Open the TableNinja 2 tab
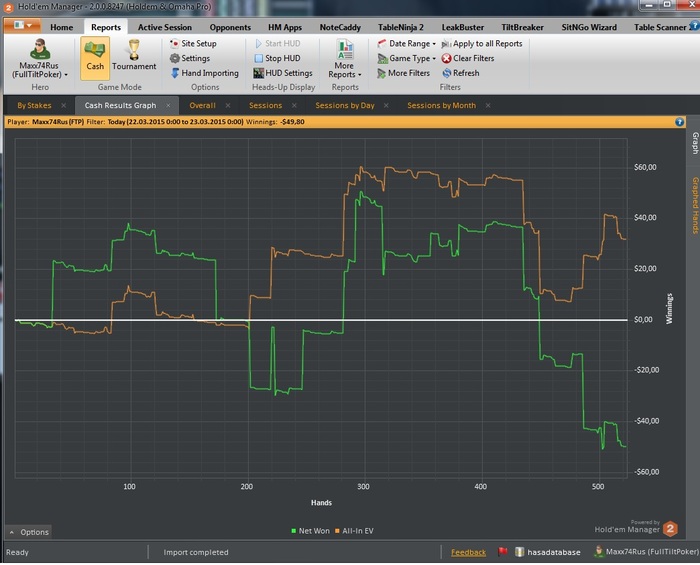The width and height of the screenshot is (700, 565). (401, 27)
